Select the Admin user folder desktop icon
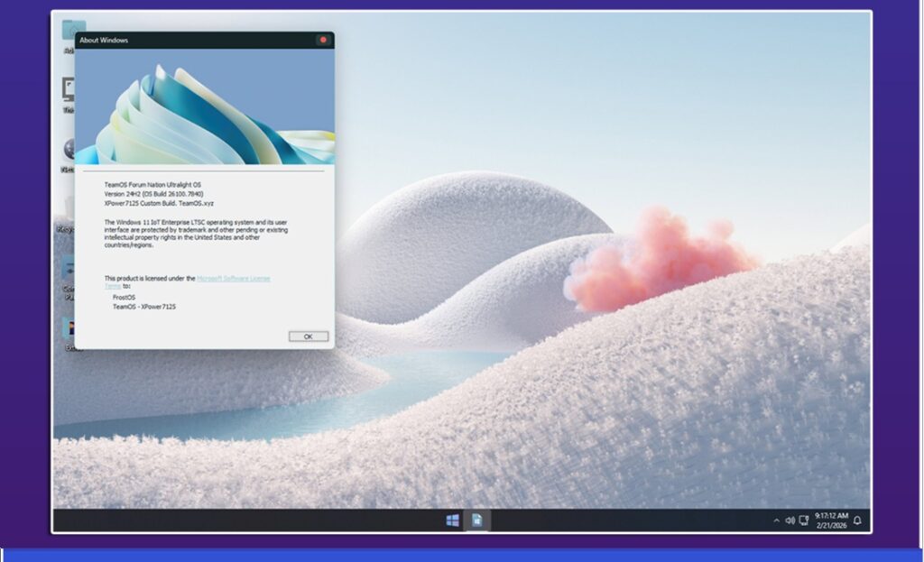This screenshot has height=562, width=924. pos(69,31)
